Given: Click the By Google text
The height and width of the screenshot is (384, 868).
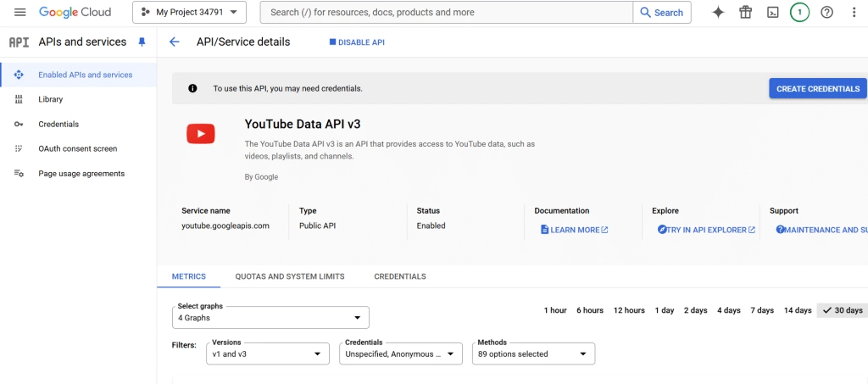Looking at the screenshot, I should click(x=261, y=177).
